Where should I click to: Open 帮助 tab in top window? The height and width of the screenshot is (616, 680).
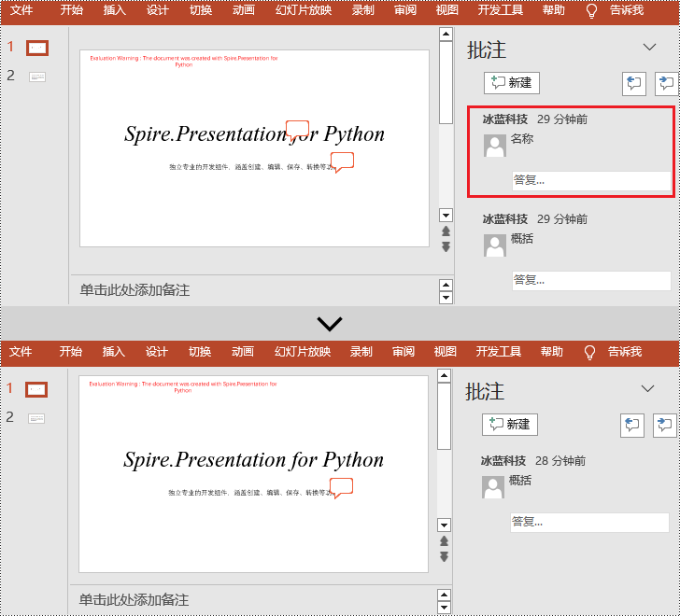point(554,9)
